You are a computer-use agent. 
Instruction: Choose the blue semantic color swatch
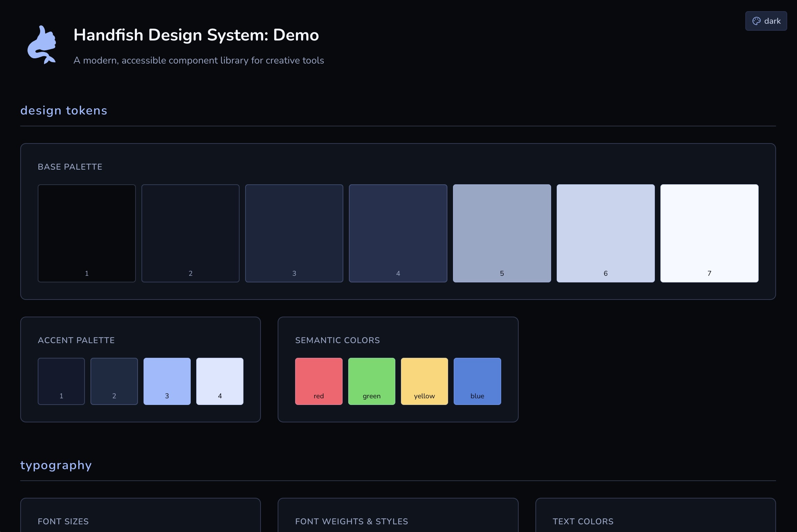[477, 381]
